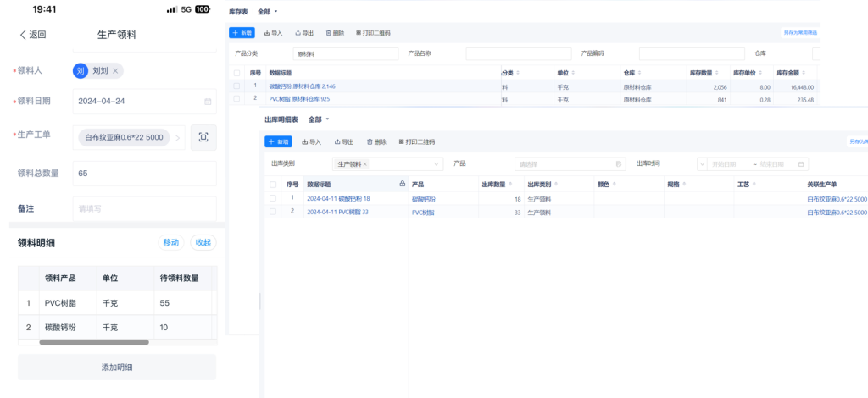The height and width of the screenshot is (398, 868).
Task: Tick the checkbox for PVC树脂 出库 row
Action: [273, 212]
